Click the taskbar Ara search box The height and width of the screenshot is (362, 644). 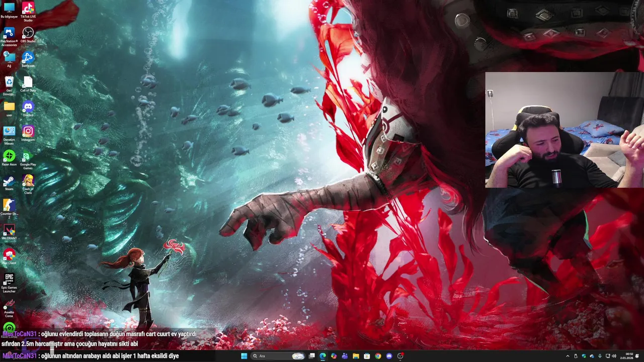[x=278, y=356]
